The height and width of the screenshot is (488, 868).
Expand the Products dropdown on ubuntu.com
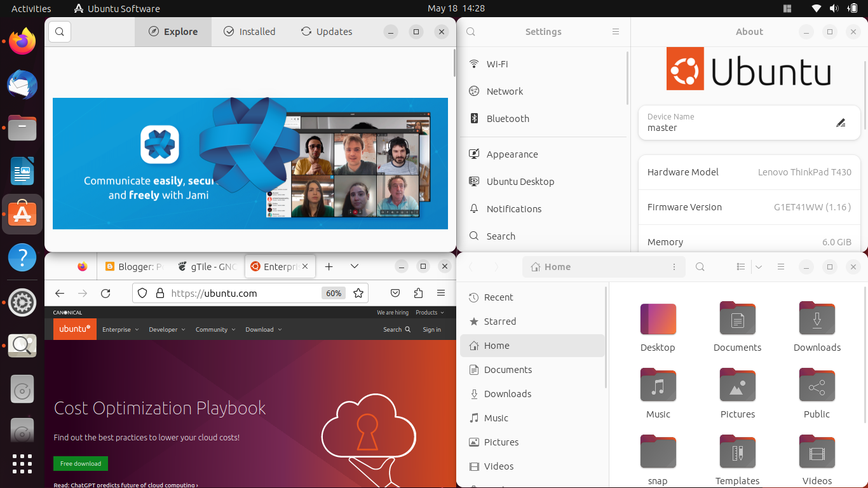[x=430, y=313]
